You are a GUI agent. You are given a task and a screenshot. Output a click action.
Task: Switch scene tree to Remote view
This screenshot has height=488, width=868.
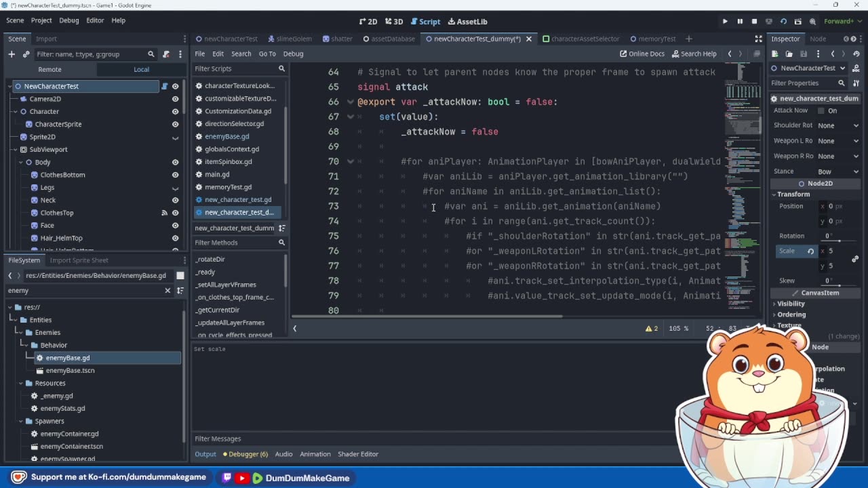click(x=50, y=69)
